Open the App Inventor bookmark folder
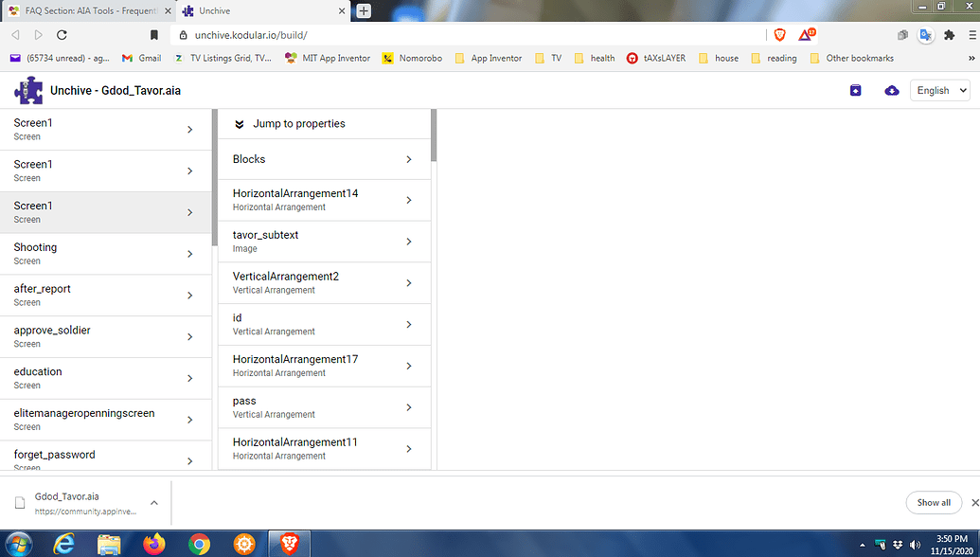Viewport: 980px width, 557px height. point(489,58)
